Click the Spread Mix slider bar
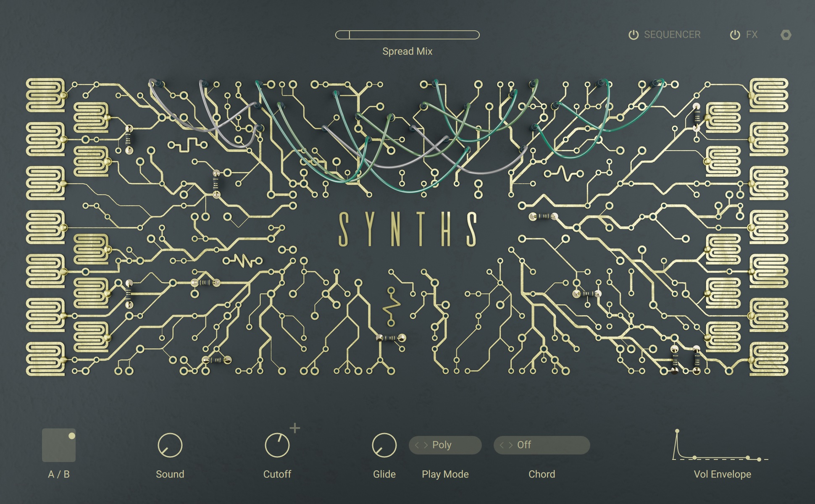Image resolution: width=815 pixels, height=504 pixels. [407, 35]
